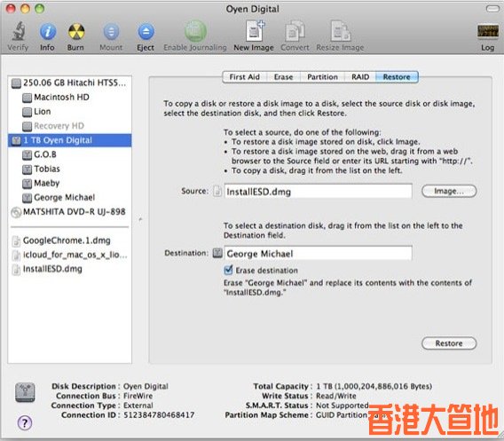The image size is (504, 441).
Task: Toggle the Erase destination checkbox
Action: 228,270
